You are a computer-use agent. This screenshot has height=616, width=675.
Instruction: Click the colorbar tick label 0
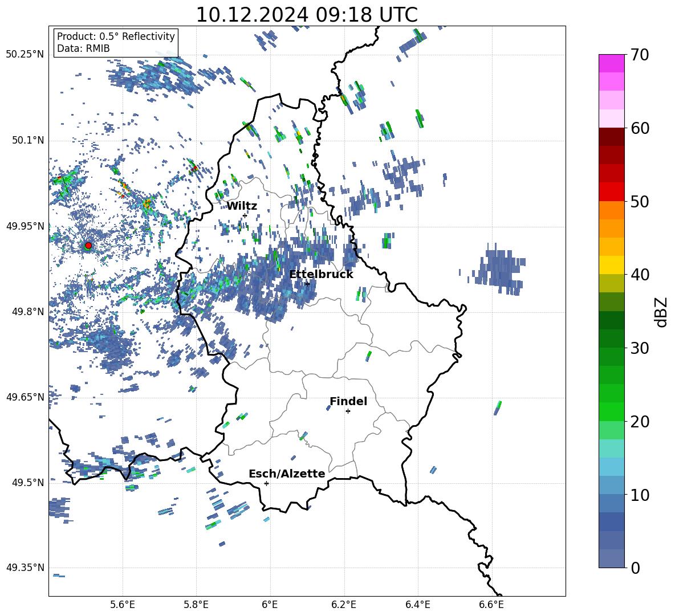[635, 568]
